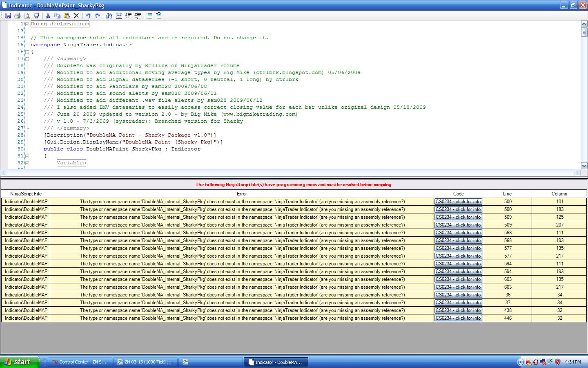Expand the Variables region at line 32
This screenshot has height=368, width=588.
pos(27,163)
